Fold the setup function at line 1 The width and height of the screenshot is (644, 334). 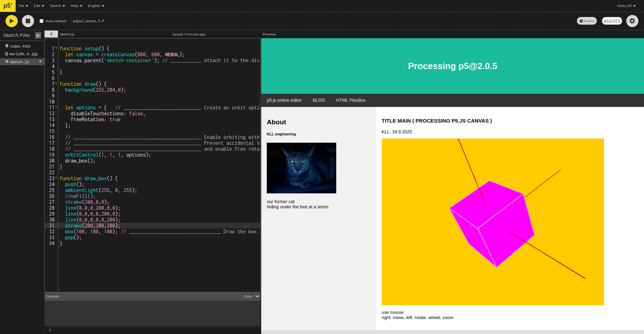coord(56,48)
